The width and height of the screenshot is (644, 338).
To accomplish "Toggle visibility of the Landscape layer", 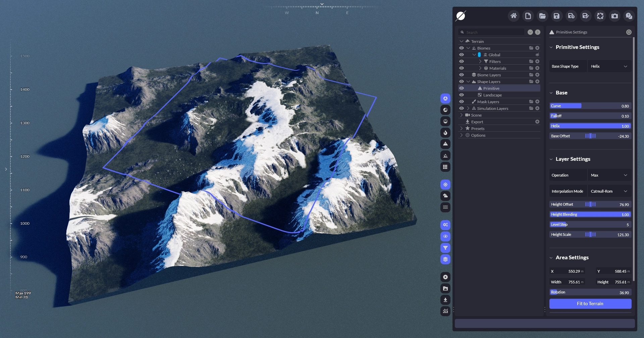I will 462,95.
